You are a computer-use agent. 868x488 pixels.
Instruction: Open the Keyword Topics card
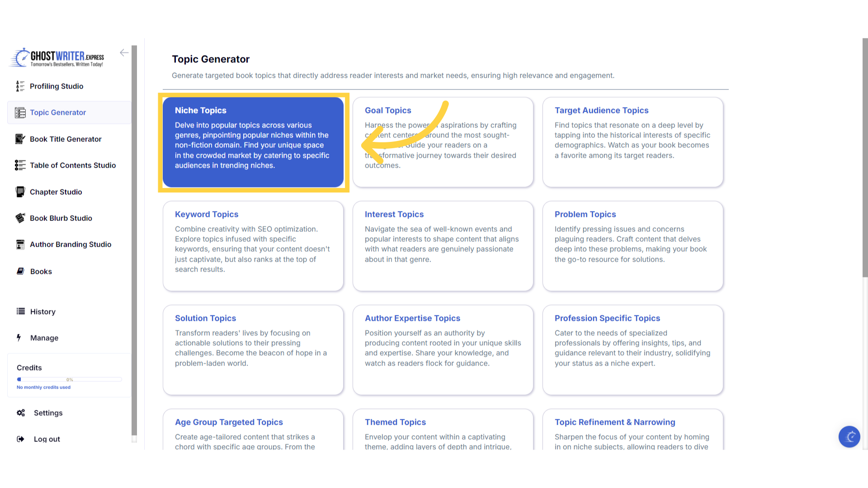[253, 246]
